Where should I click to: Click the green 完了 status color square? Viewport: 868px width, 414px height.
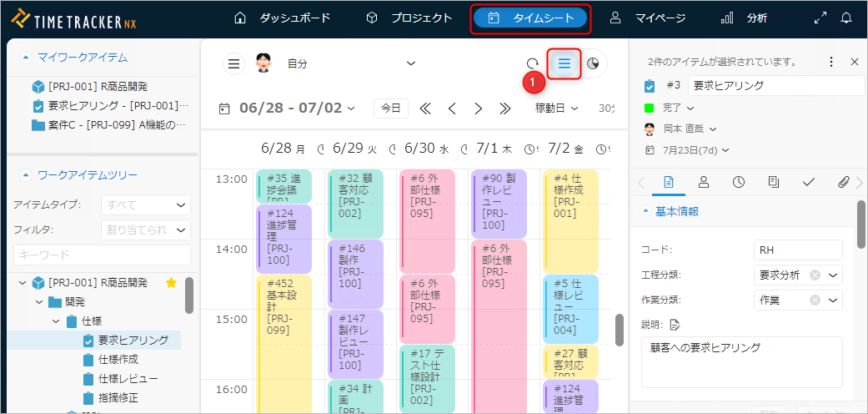point(650,108)
